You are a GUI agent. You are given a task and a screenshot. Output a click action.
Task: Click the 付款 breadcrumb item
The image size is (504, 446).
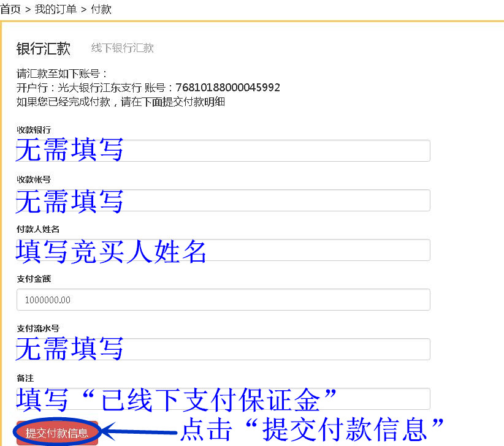tap(101, 9)
